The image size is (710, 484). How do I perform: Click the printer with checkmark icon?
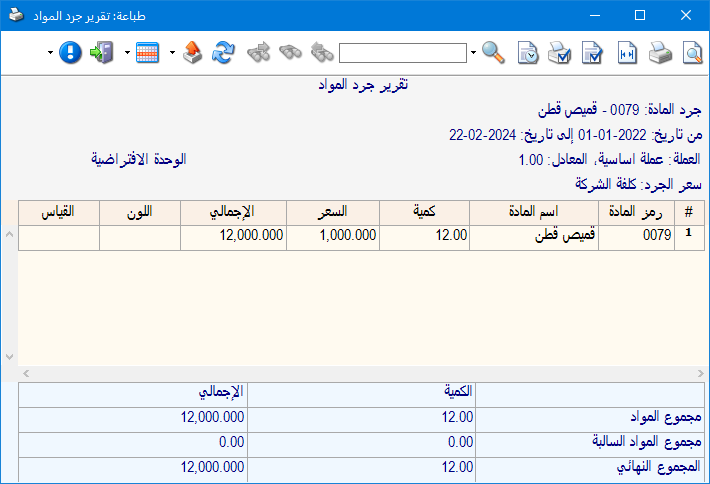(559, 53)
